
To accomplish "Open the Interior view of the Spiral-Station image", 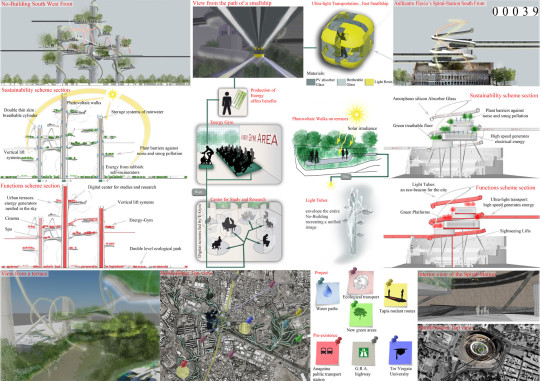I will (x=479, y=296).
